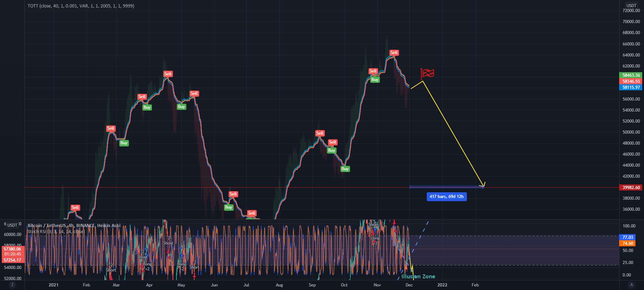Select Sell label in mid-June near 38000

point(233,194)
